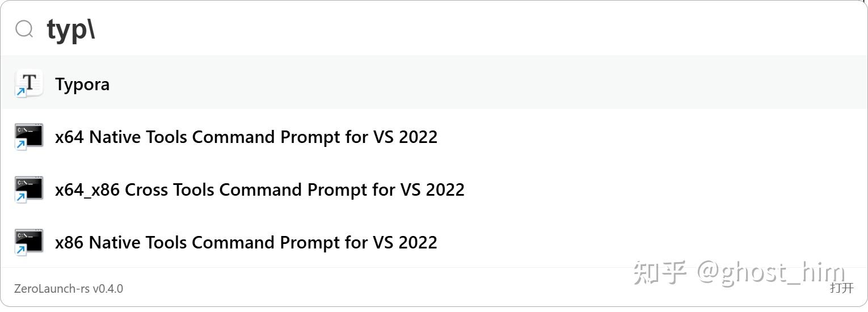The height and width of the screenshot is (312, 868).
Task: Focus the search field containing "typ\"
Action: coord(397,29)
